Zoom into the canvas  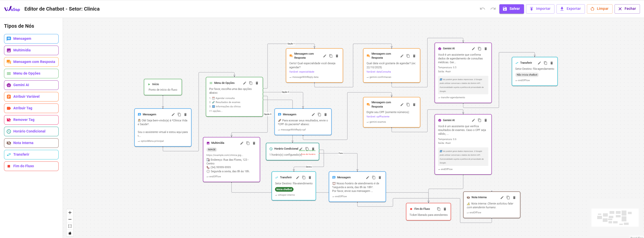[x=70, y=213]
